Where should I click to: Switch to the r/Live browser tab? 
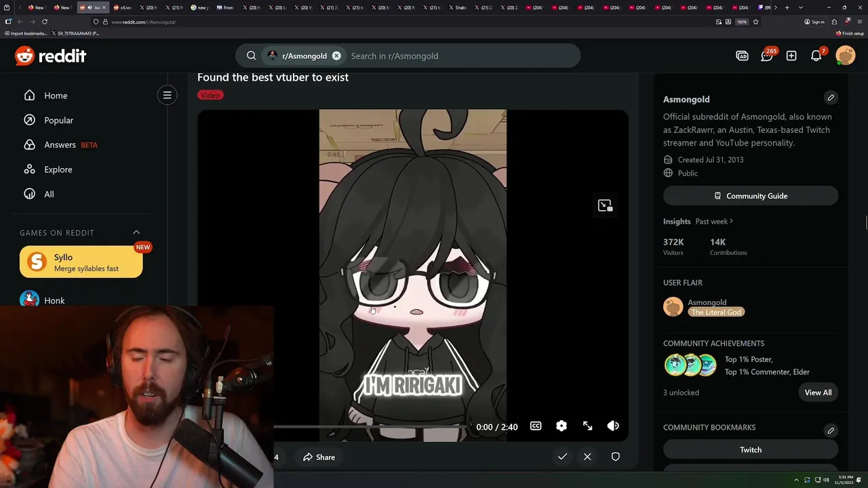click(122, 7)
